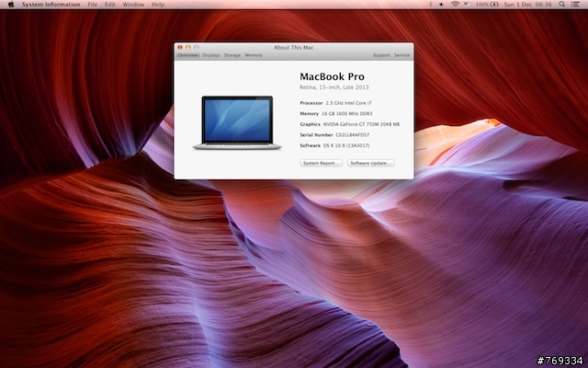Image resolution: width=588 pixels, height=368 pixels.
Task: Select the Overview tab
Action: [187, 55]
